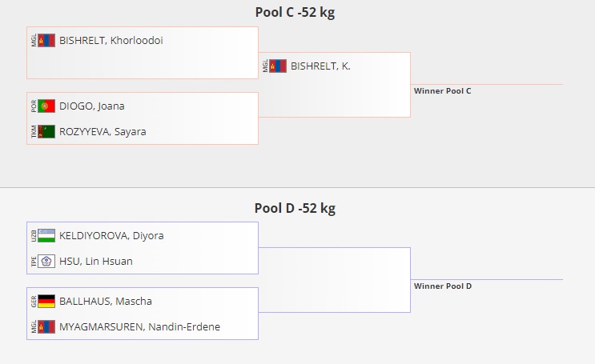Click Portugal flag next to DIOGO, Joana
The height and width of the screenshot is (364, 595).
tap(46, 106)
